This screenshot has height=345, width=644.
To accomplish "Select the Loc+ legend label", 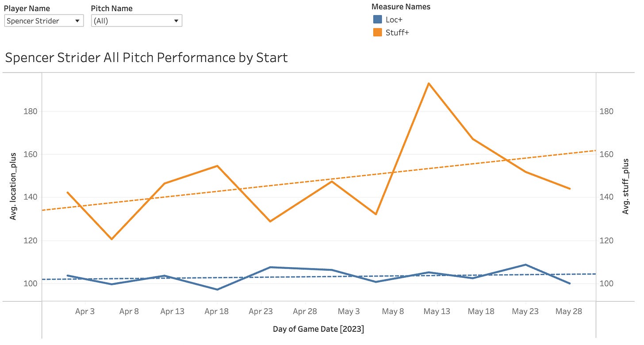I will click(394, 19).
